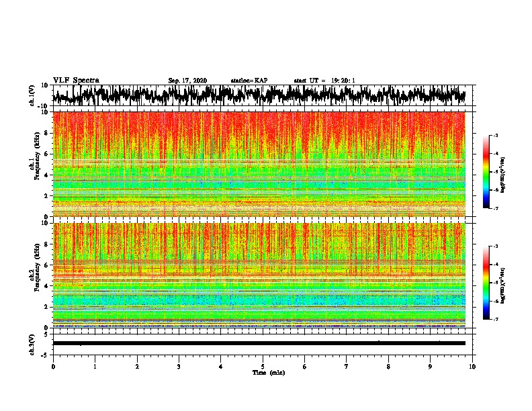
Task: Click the "ch.1(V)" waveform axis label
Action: coord(32,95)
